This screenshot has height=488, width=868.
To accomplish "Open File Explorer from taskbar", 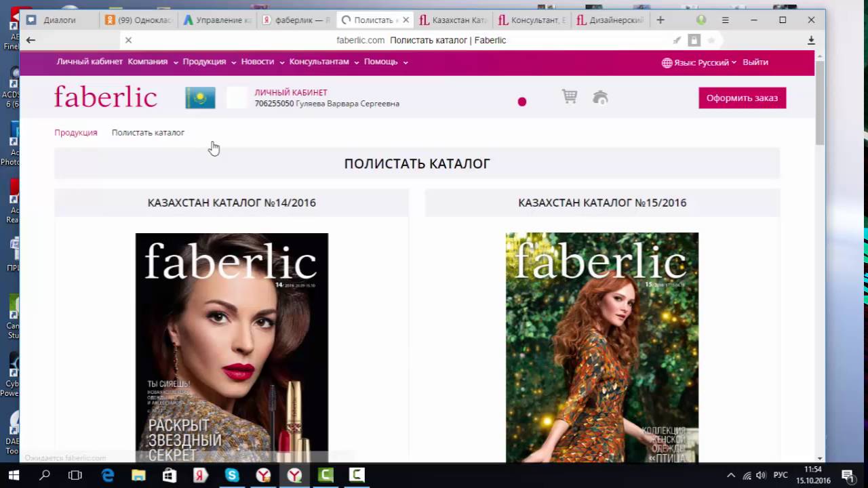I will click(x=138, y=475).
